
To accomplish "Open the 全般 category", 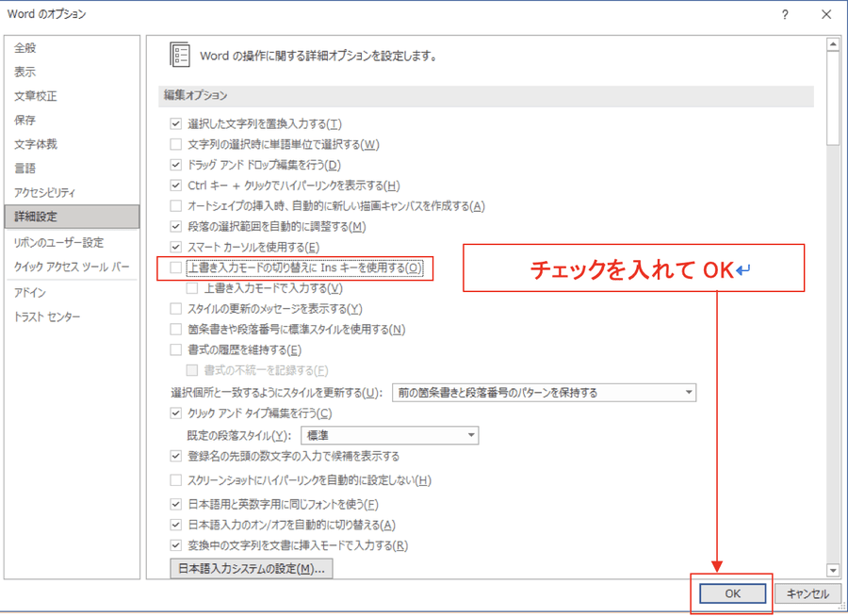I will pos(72,48).
